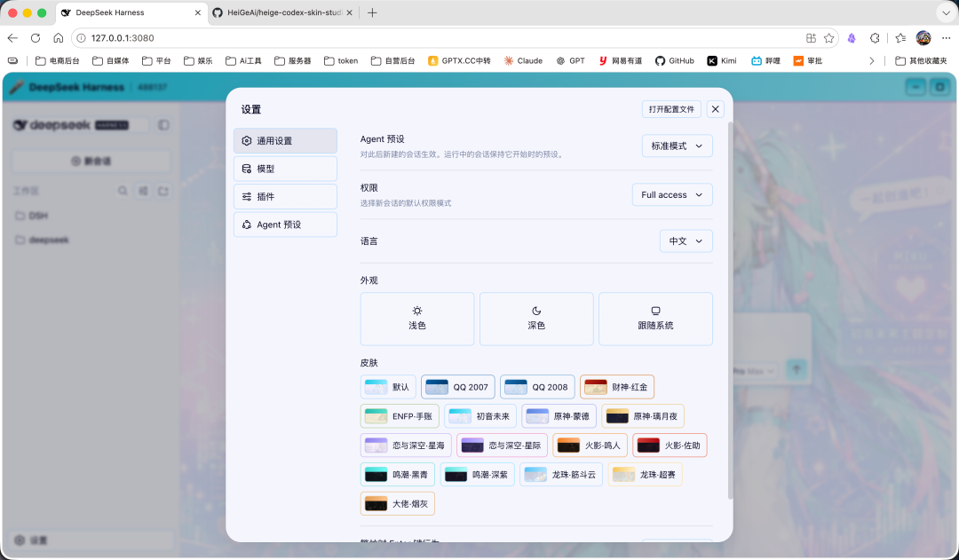The width and height of the screenshot is (959, 560).
Task: Open the GitHub bookmark
Action: (x=675, y=60)
